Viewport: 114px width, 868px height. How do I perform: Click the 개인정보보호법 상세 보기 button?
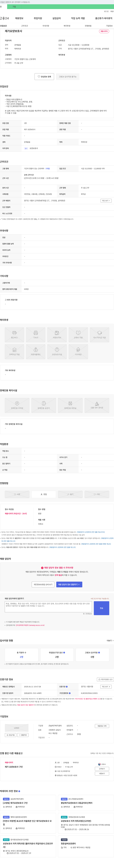coord(43,585)
